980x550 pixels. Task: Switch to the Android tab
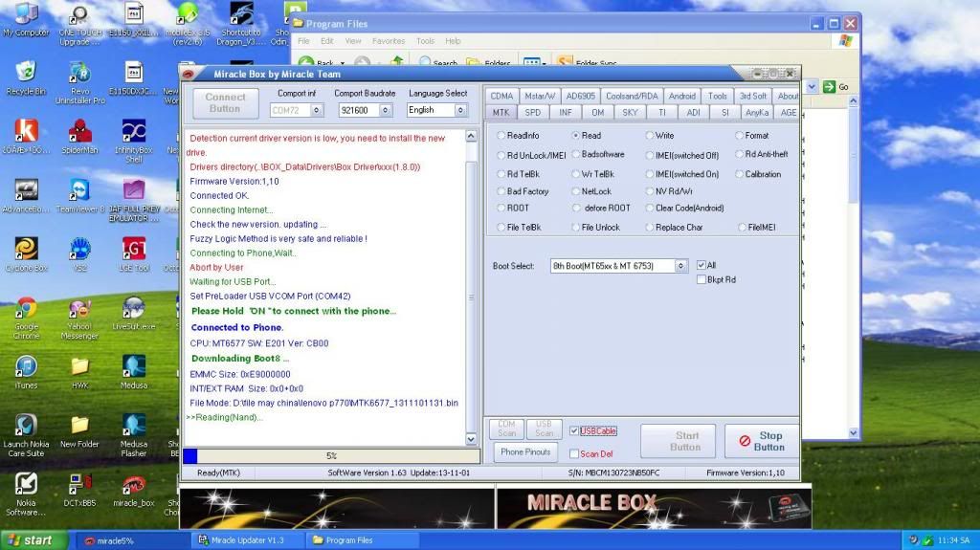click(681, 96)
